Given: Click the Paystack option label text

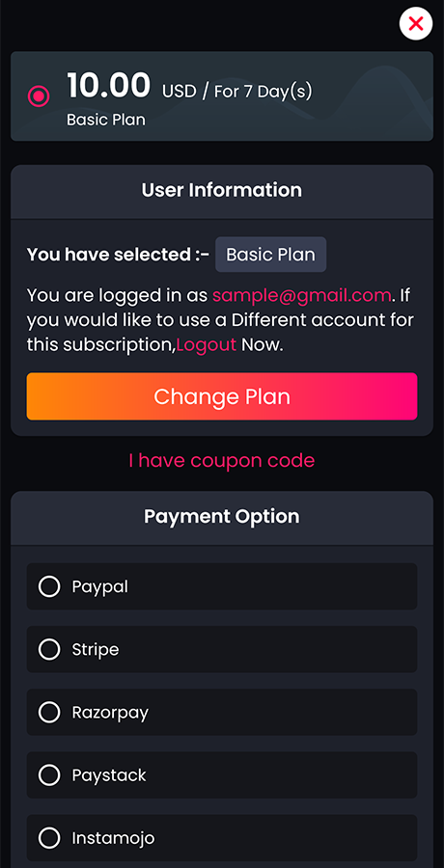Looking at the screenshot, I should click(x=109, y=775).
